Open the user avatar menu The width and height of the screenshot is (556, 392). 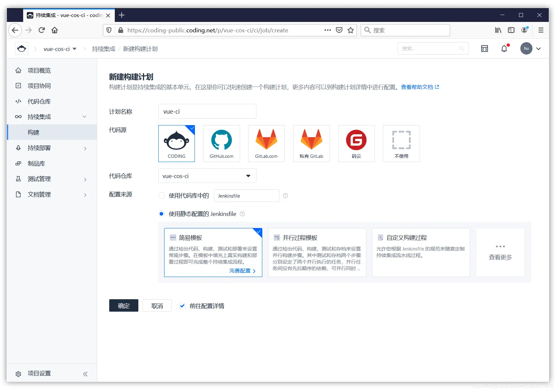tap(526, 48)
